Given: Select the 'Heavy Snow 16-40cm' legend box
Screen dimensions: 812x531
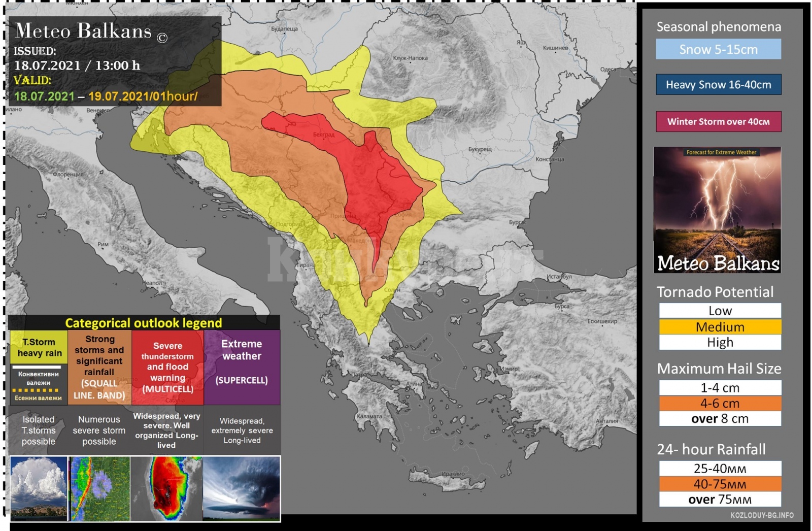Looking at the screenshot, I should (718, 85).
